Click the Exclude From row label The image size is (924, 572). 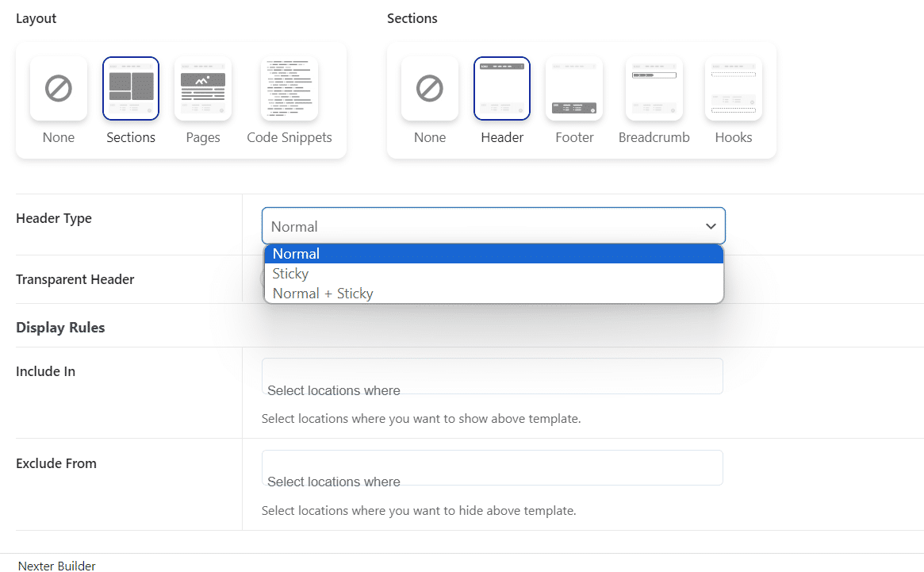tap(56, 463)
